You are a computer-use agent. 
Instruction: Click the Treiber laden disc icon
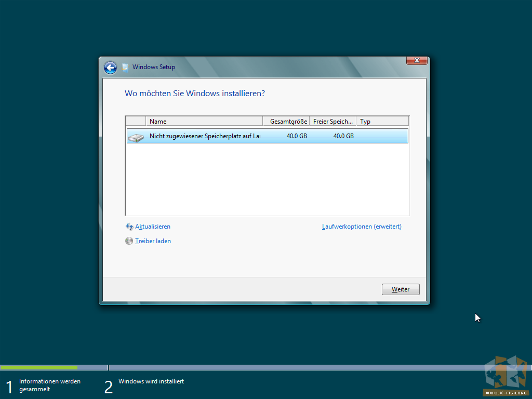(x=129, y=241)
